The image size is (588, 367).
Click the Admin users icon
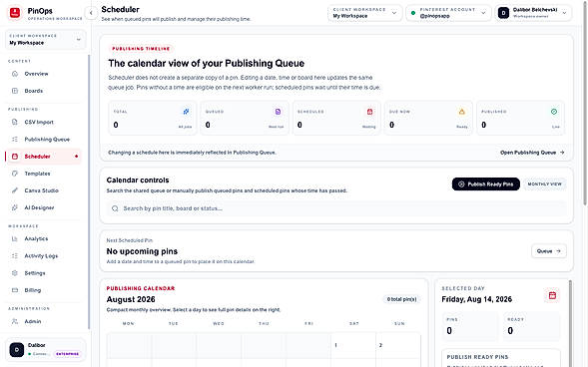pyautogui.click(x=15, y=321)
